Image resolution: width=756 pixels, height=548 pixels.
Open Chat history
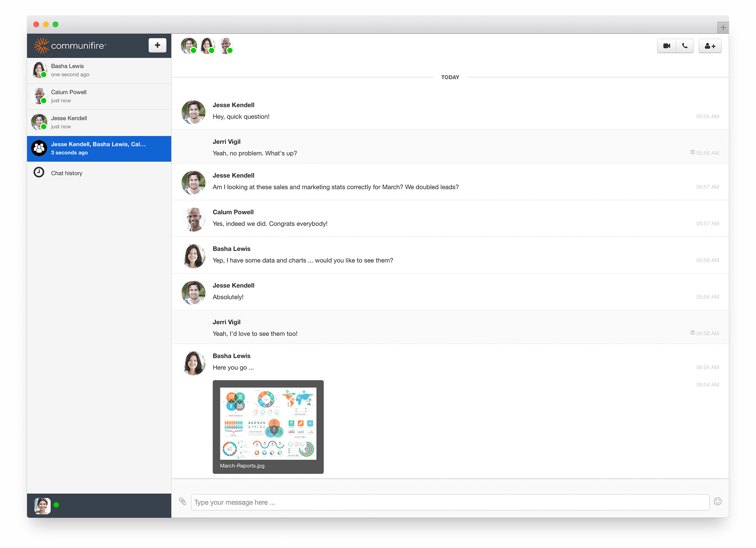click(67, 173)
